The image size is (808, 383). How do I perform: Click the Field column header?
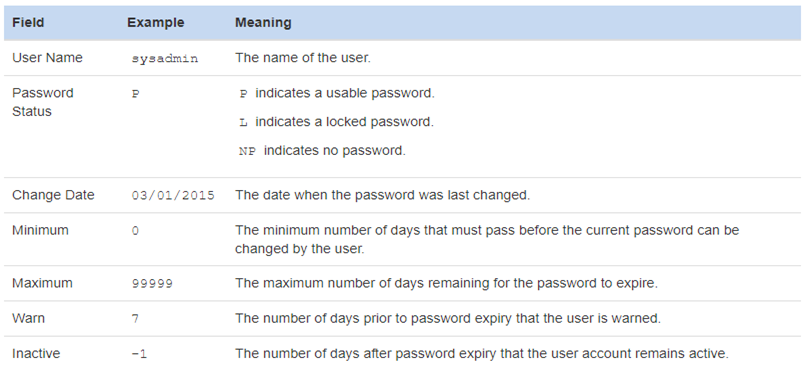tap(28, 23)
